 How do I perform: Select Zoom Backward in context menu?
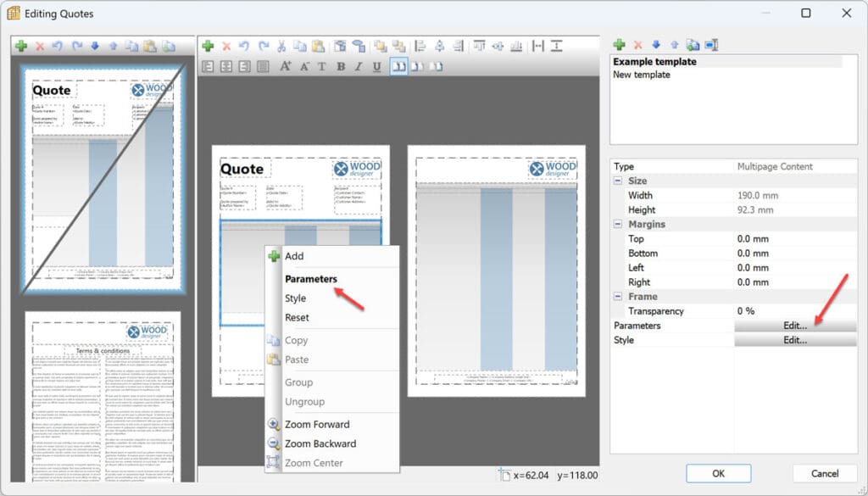pos(332,444)
